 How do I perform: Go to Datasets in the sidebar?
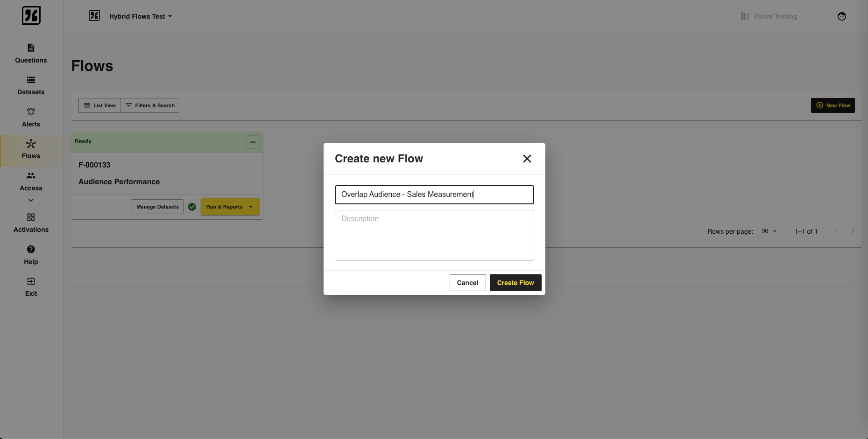tap(31, 85)
